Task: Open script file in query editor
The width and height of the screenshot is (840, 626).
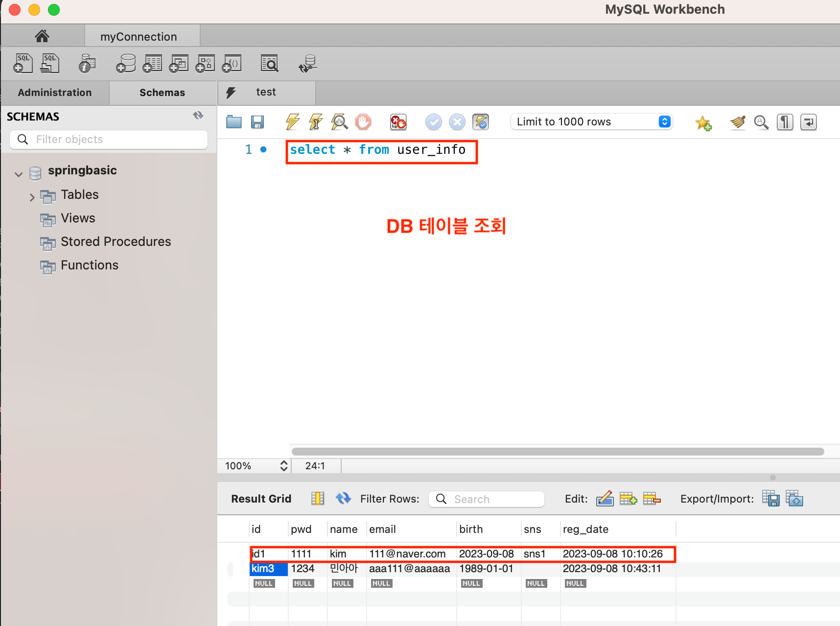Action: pyautogui.click(x=234, y=122)
